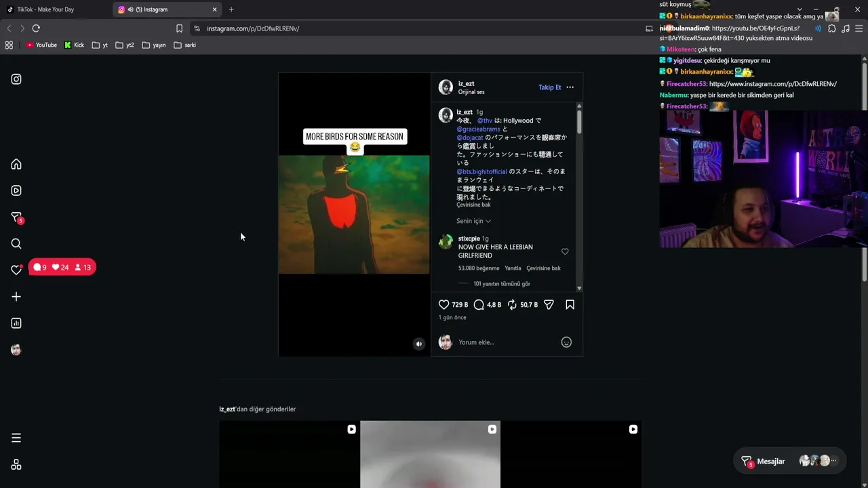Mute the reel video sound

418,344
